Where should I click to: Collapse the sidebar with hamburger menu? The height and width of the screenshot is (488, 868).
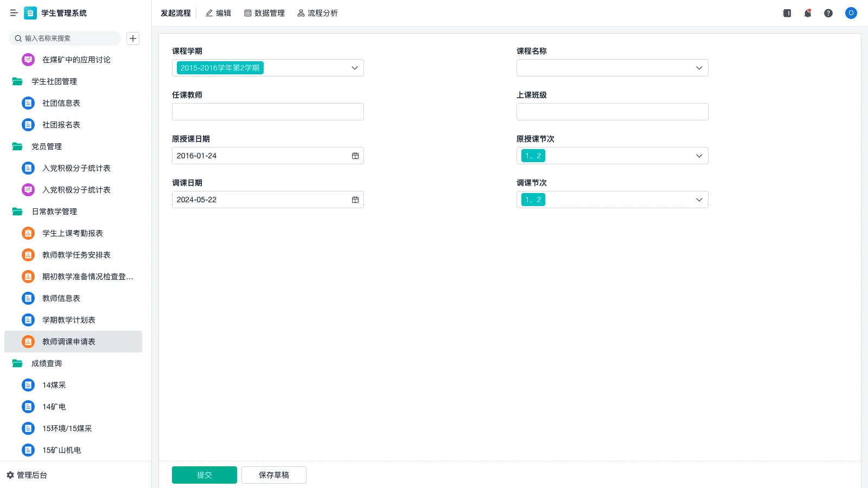[14, 13]
